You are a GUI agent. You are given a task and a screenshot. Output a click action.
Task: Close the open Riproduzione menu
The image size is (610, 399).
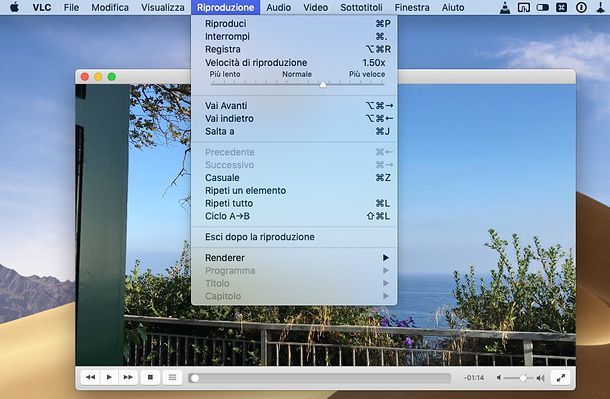click(226, 7)
